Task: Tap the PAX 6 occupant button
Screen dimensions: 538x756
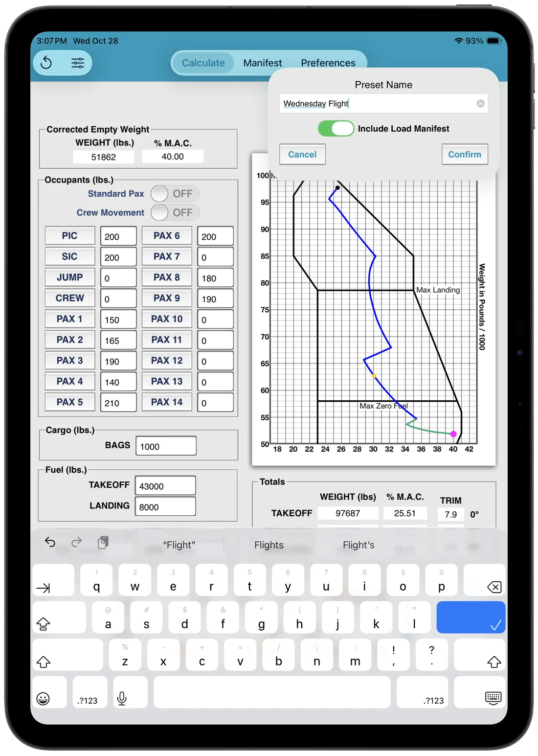Action: [x=167, y=236]
